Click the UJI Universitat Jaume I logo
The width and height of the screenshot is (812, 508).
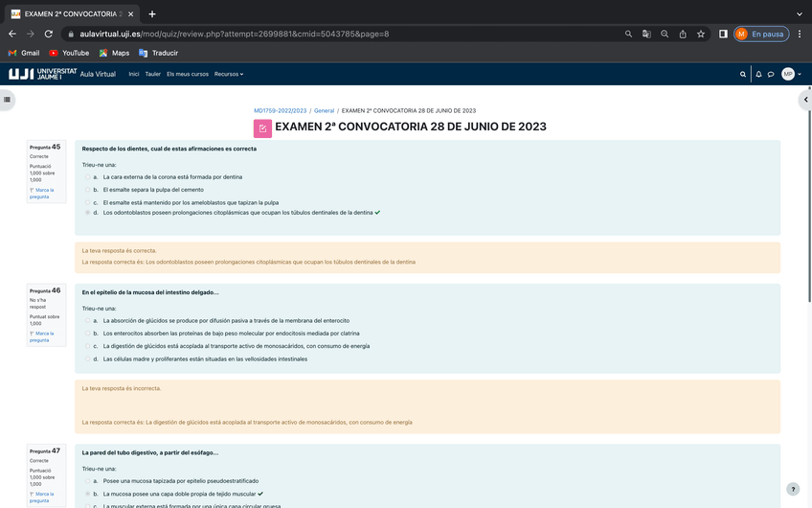(x=42, y=74)
